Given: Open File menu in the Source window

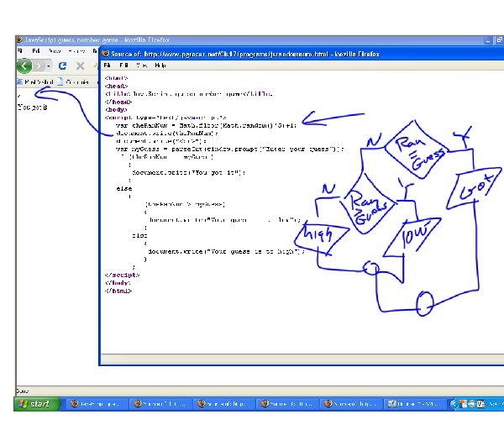Looking at the screenshot, I should click(x=107, y=66).
